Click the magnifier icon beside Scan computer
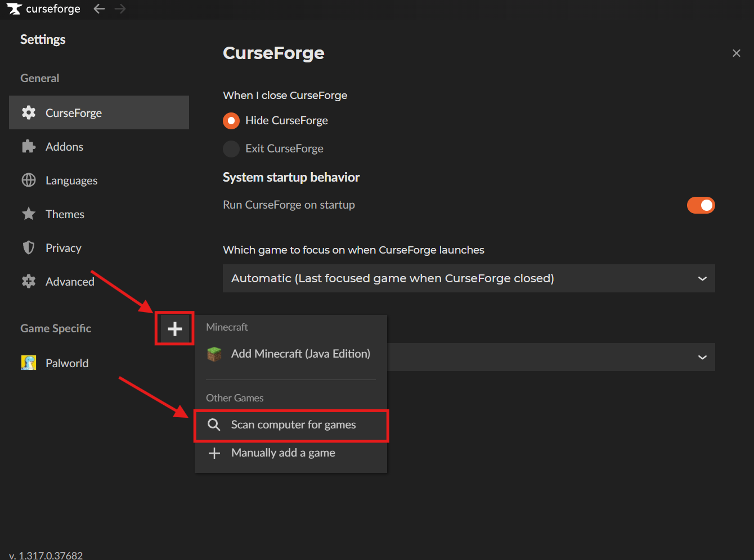Image resolution: width=754 pixels, height=560 pixels. [x=214, y=424]
